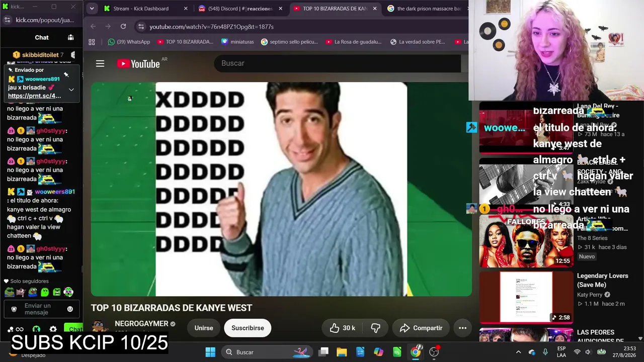
Task: Open the miniaturas bookmark
Action: 237,42
